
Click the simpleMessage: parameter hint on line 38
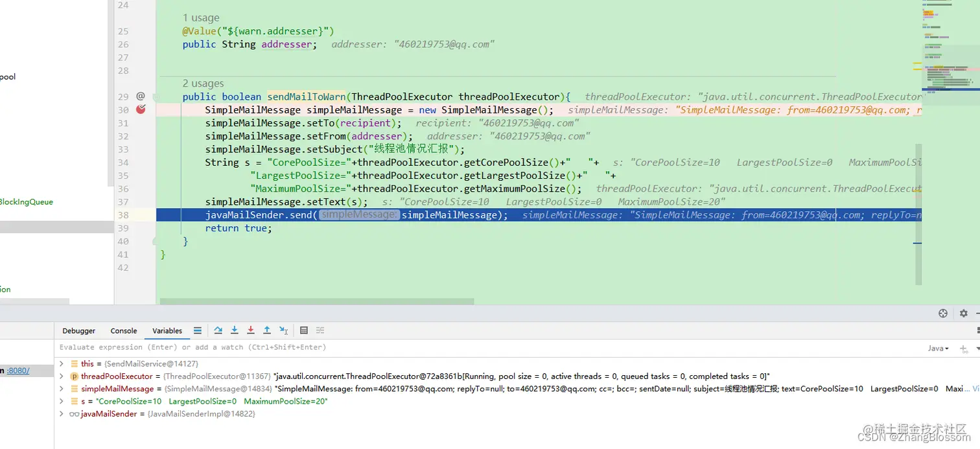coord(358,214)
